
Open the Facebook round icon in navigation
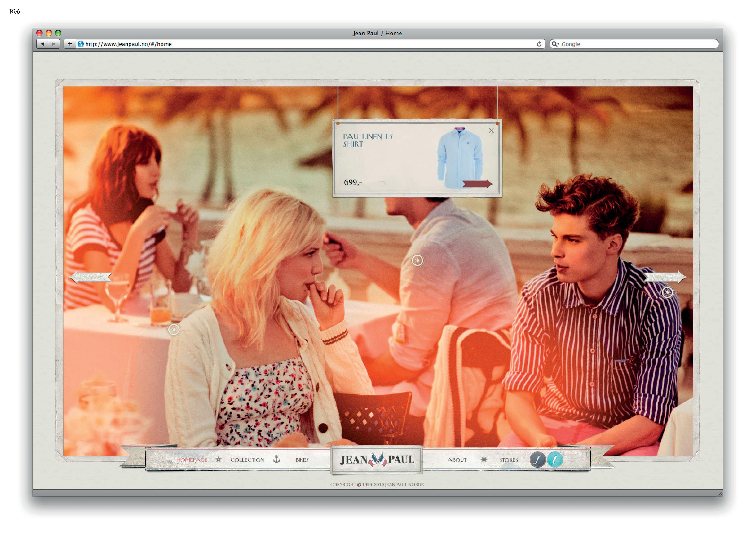537,460
